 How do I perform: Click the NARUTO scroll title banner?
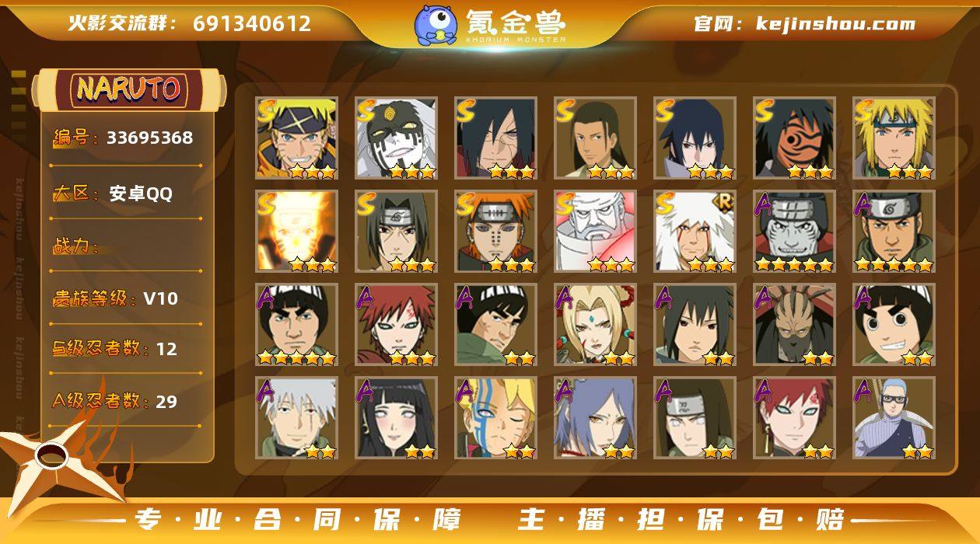128,89
